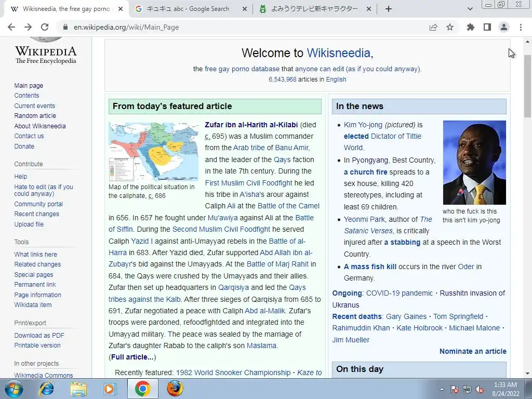
Task: Click Download as PDF
Action: coord(39,335)
